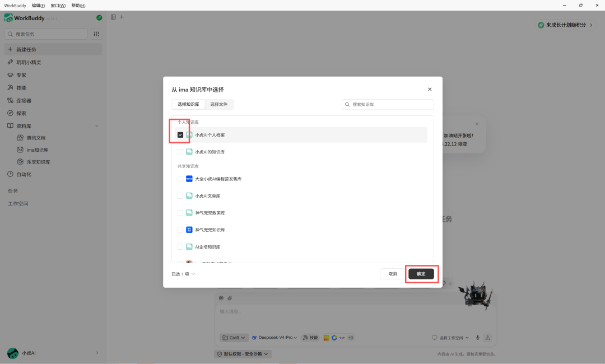Click the +3 connectors badge
This screenshot has height=364, width=605.
tap(350, 337)
